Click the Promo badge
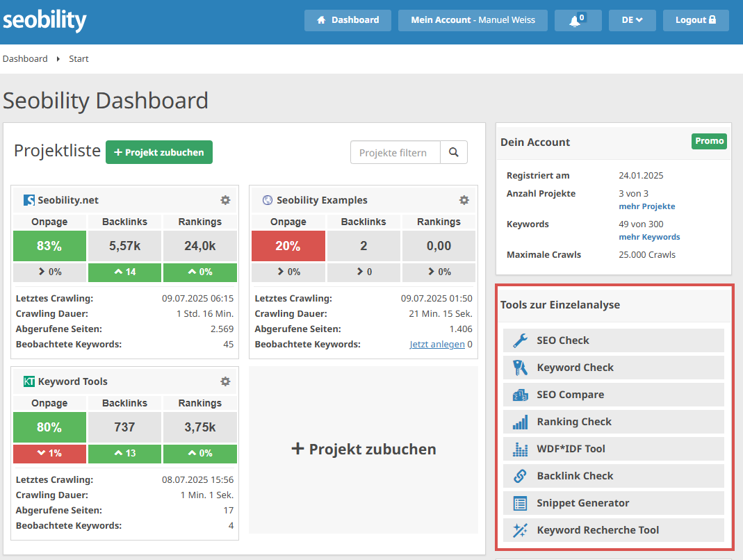The height and width of the screenshot is (560, 743). pyautogui.click(x=709, y=141)
